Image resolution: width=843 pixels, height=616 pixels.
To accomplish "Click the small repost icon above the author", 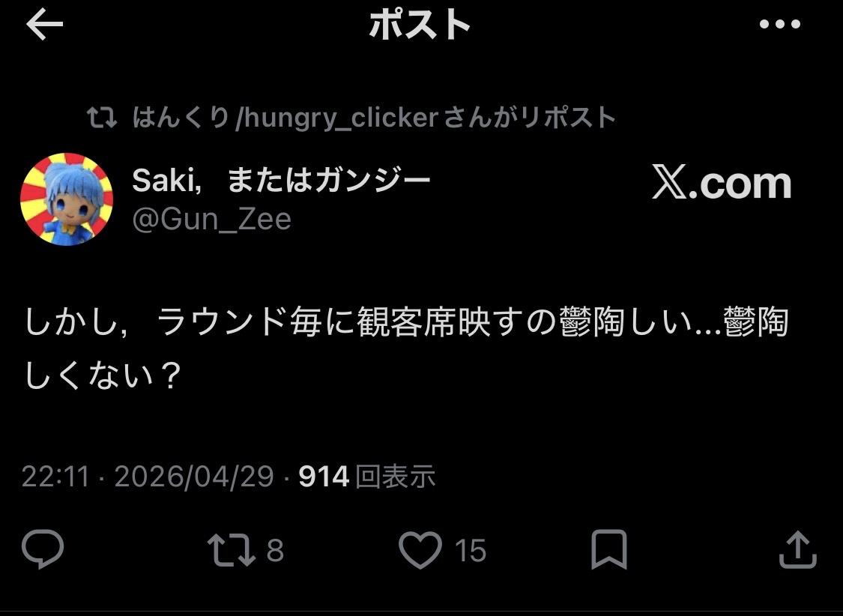I will [101, 118].
